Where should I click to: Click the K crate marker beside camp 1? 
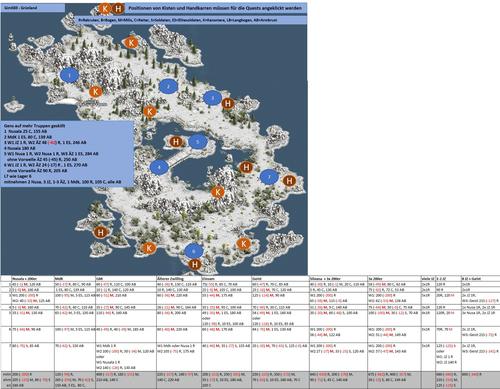click(96, 92)
